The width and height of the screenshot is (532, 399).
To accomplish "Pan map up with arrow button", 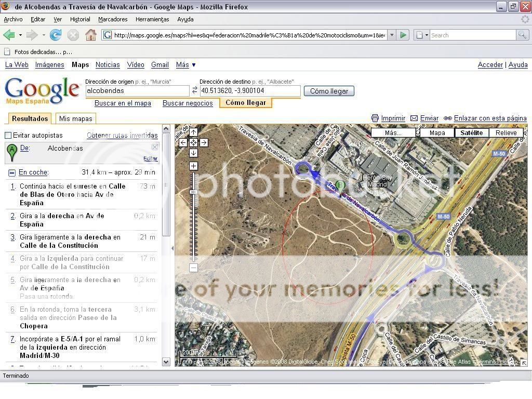I will coord(193,132).
